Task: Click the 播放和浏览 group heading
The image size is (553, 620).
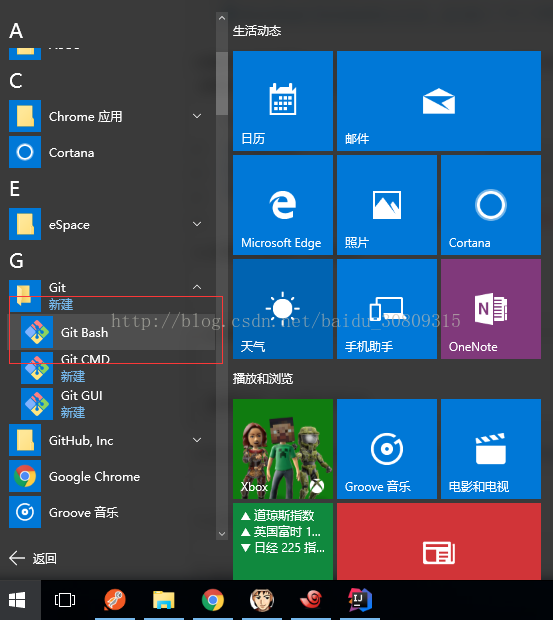Action: [263, 379]
